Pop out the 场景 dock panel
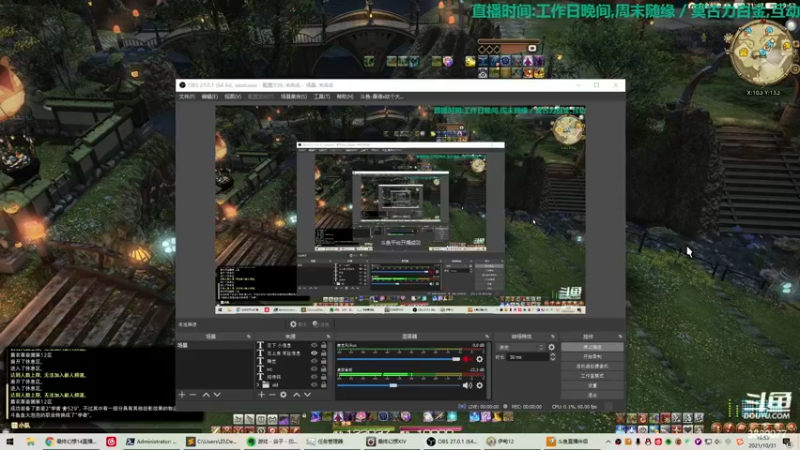 (249, 337)
